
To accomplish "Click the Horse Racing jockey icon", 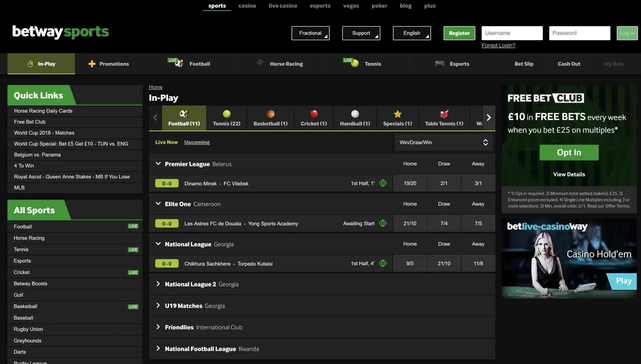I will pyautogui.click(x=260, y=63).
